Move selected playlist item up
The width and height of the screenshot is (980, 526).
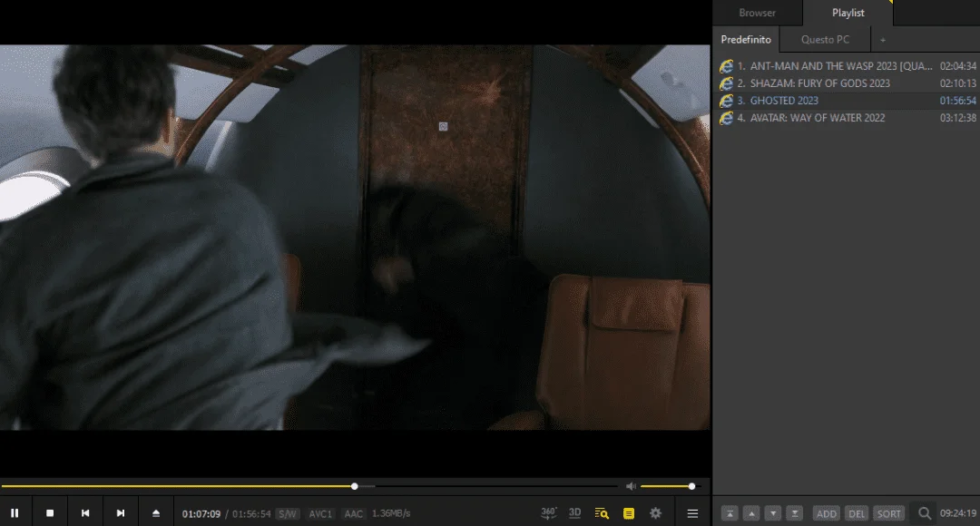(x=751, y=513)
